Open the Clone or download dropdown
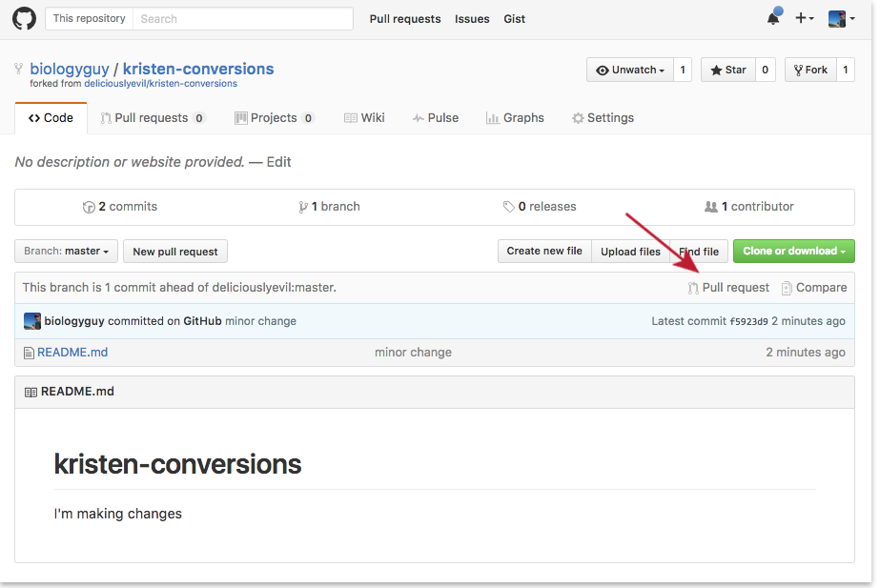The width and height of the screenshot is (880, 588). pyautogui.click(x=793, y=251)
